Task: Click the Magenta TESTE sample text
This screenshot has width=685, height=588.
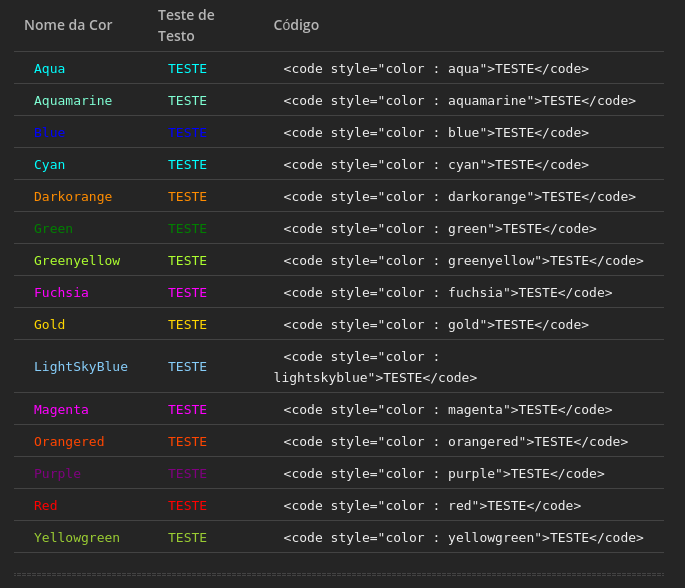Action: pos(187,410)
